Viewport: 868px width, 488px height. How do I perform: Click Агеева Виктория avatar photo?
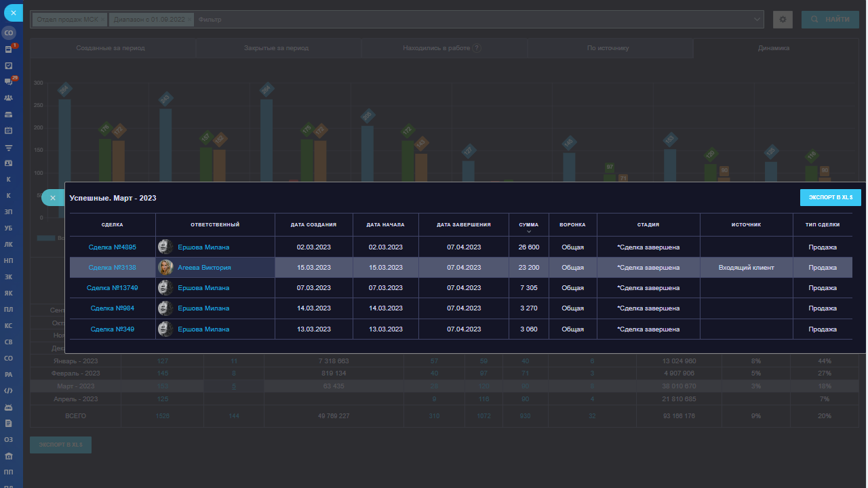165,268
